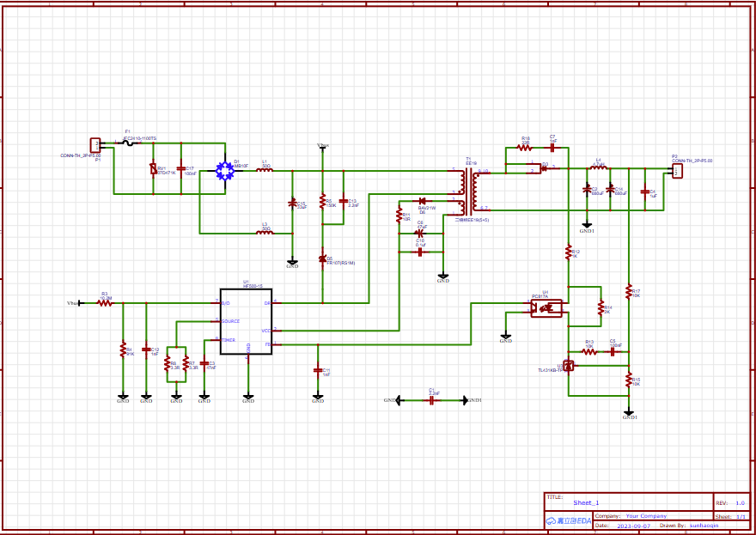
Task: Click the fuse F1 JEC2H10 symbol
Action: tap(128, 143)
